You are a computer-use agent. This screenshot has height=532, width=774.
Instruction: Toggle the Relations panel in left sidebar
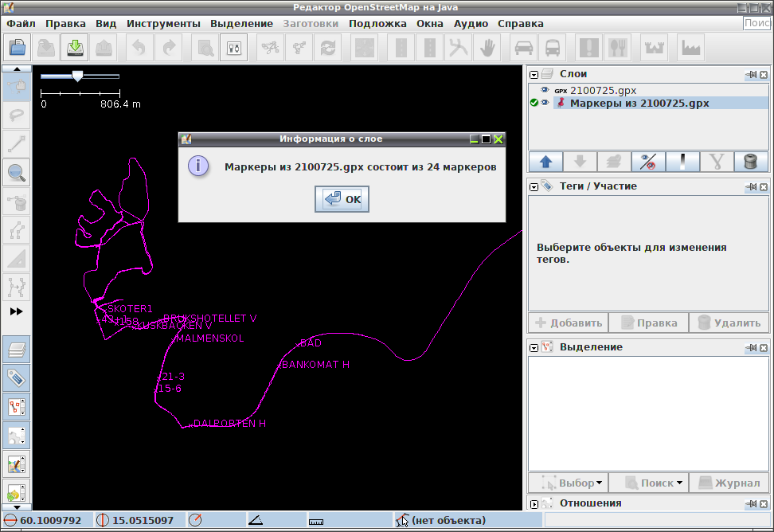pos(16,436)
